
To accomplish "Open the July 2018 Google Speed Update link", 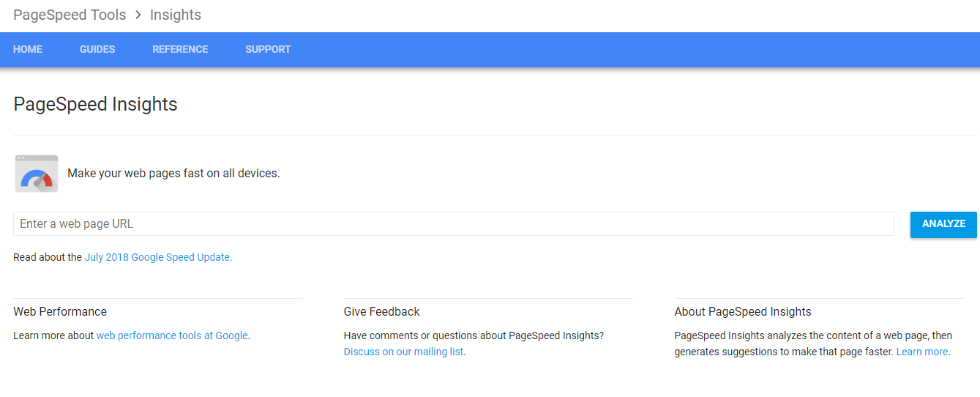I will 158,257.
